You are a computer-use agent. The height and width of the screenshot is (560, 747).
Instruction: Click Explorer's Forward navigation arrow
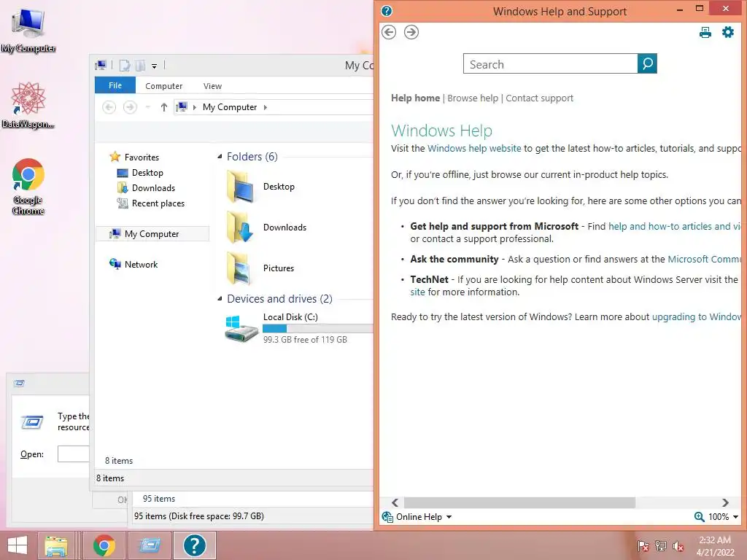click(130, 107)
